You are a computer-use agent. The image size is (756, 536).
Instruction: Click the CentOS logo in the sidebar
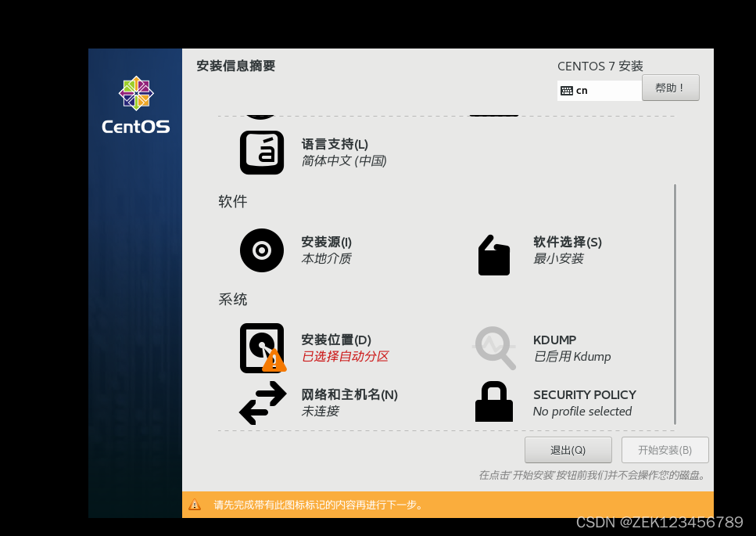point(136,105)
